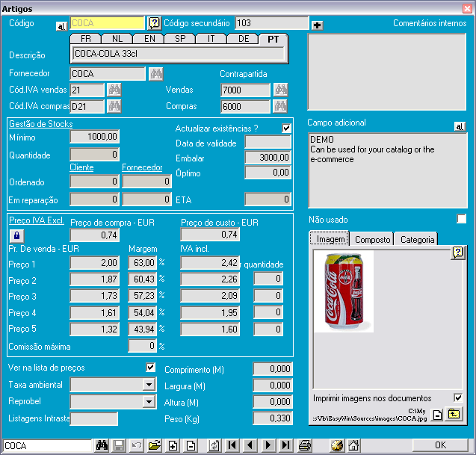Click the Cliente column link
Viewport: 476px width, 455px height.
click(81, 167)
